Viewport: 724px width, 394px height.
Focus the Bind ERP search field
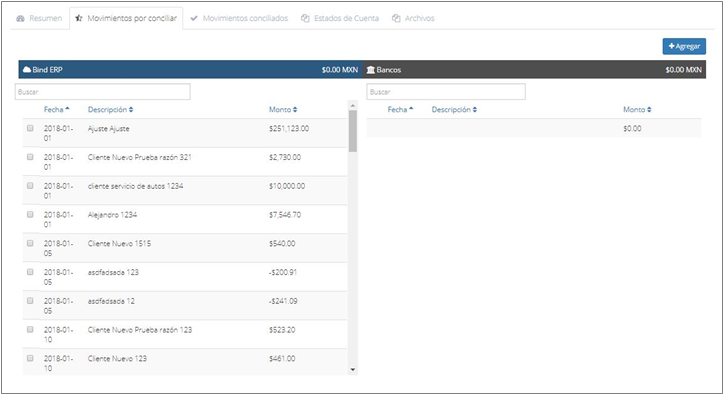click(x=103, y=91)
